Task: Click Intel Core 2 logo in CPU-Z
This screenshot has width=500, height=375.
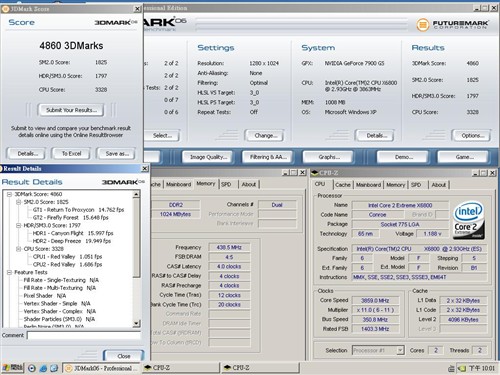Action: pos(469,220)
